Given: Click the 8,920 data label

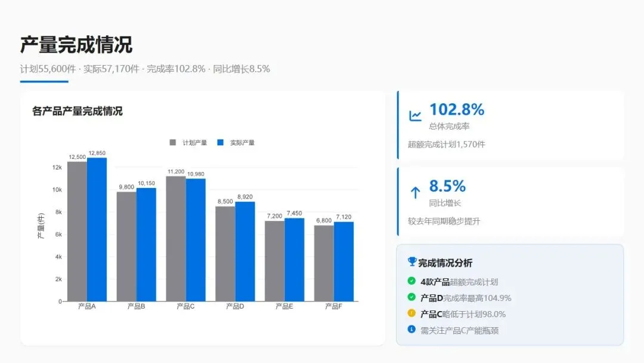Looking at the screenshot, I should (x=245, y=197).
